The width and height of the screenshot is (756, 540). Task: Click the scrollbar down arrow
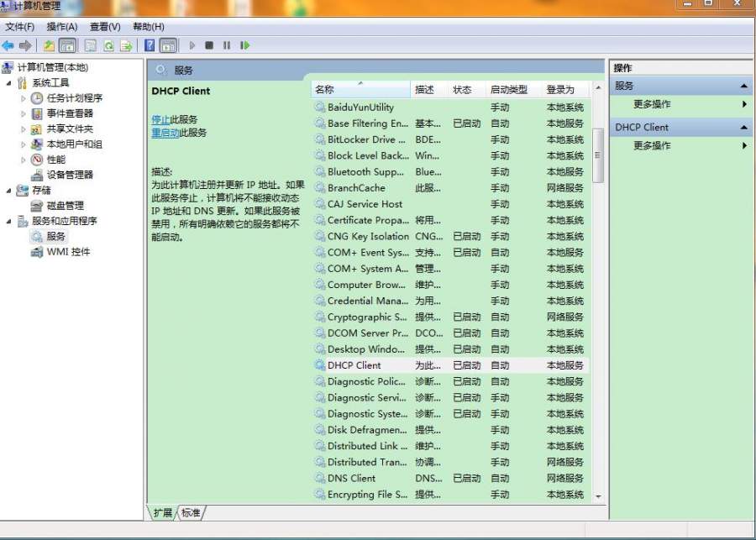pyautogui.click(x=598, y=496)
